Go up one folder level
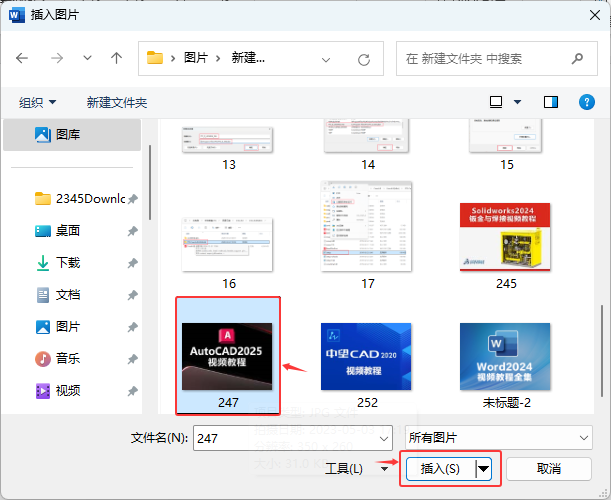611x500 pixels. (x=116, y=58)
